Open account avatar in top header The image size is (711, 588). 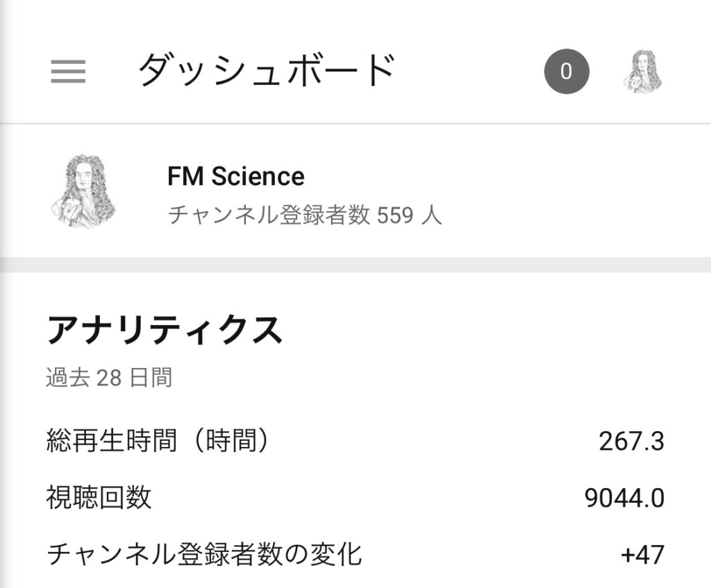(x=642, y=72)
